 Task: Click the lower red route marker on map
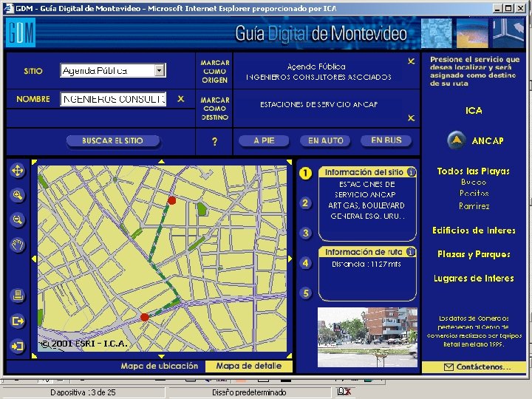[x=145, y=317]
